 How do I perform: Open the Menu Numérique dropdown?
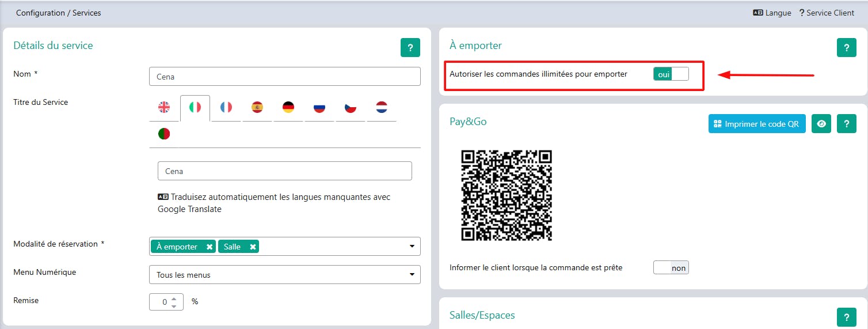(285, 275)
